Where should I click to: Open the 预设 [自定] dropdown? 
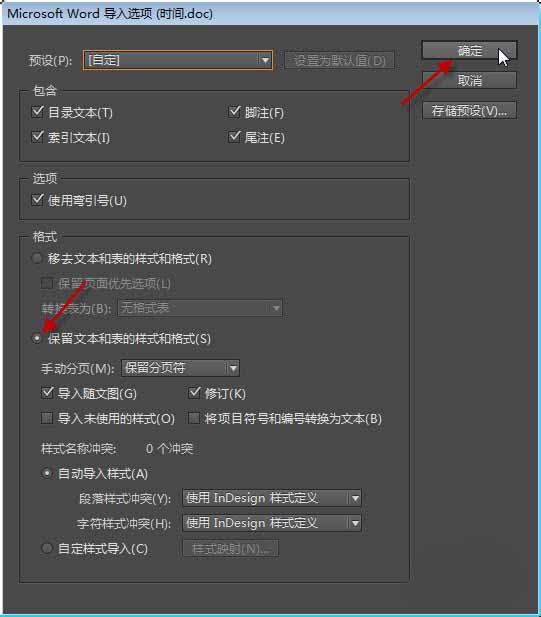click(177, 60)
